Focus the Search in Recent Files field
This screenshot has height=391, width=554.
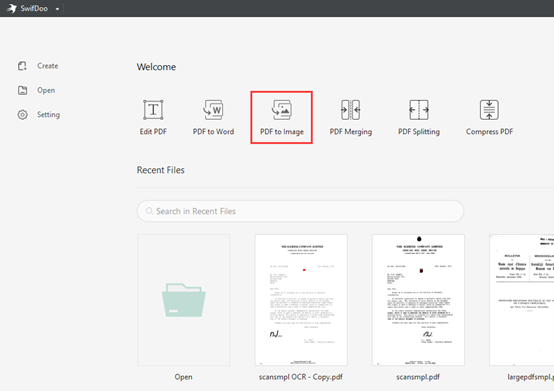[x=300, y=211]
